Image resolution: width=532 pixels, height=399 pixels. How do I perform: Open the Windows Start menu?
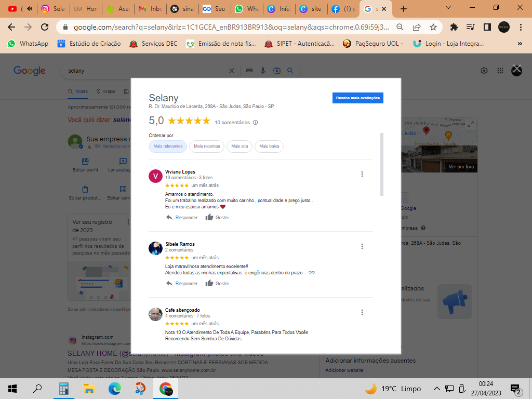coord(12,389)
